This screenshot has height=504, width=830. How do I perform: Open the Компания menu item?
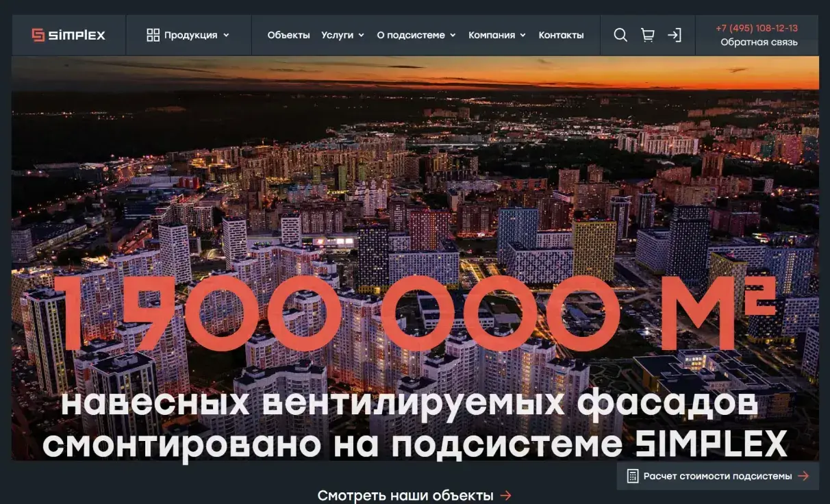point(492,35)
